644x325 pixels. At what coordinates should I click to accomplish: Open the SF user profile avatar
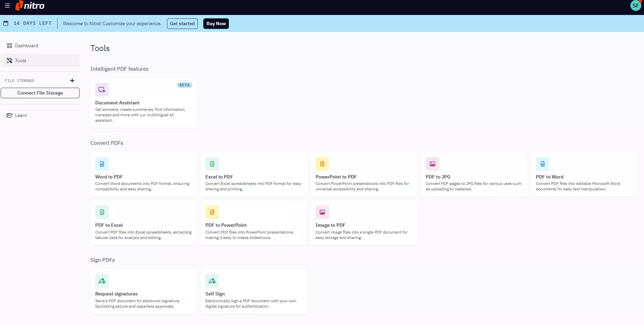(x=635, y=5)
